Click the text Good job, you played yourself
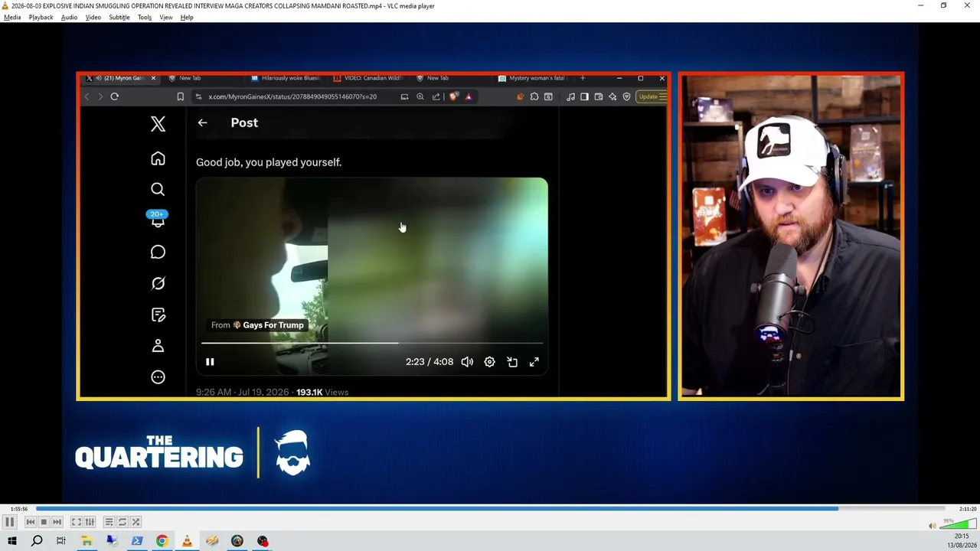Image resolution: width=980 pixels, height=551 pixels. (269, 162)
